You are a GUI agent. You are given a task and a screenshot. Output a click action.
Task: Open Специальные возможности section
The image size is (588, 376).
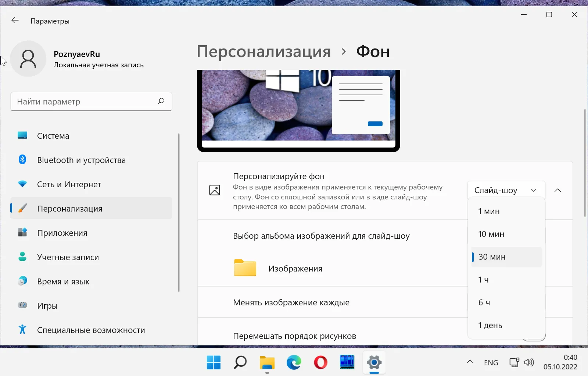click(x=91, y=330)
